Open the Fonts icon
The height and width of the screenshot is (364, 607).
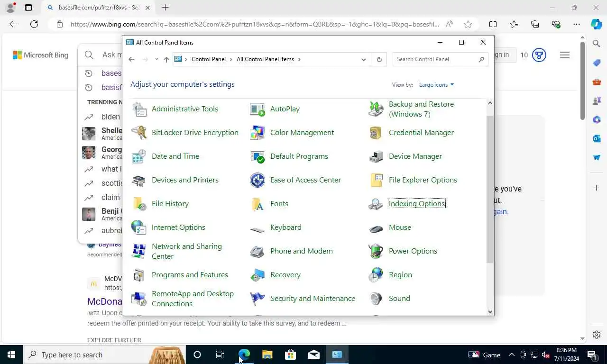pyautogui.click(x=258, y=204)
